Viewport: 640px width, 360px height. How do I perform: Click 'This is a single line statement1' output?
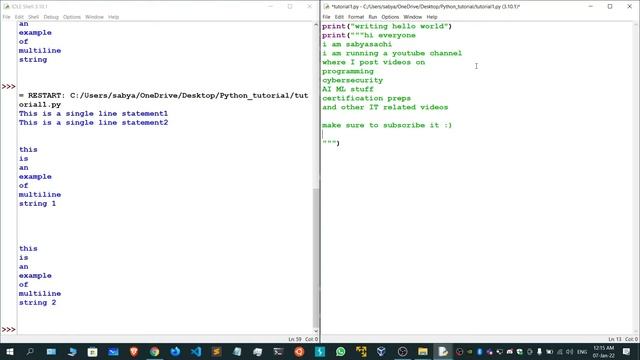click(93, 113)
